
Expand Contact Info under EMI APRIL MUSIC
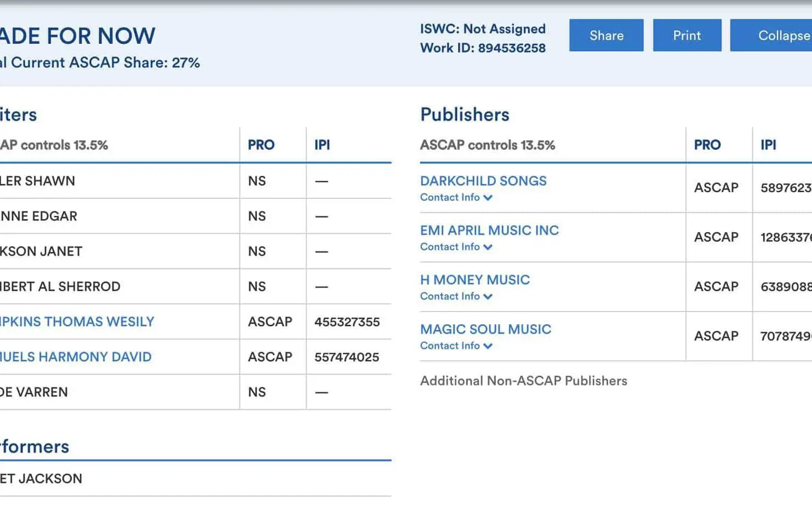(x=456, y=247)
